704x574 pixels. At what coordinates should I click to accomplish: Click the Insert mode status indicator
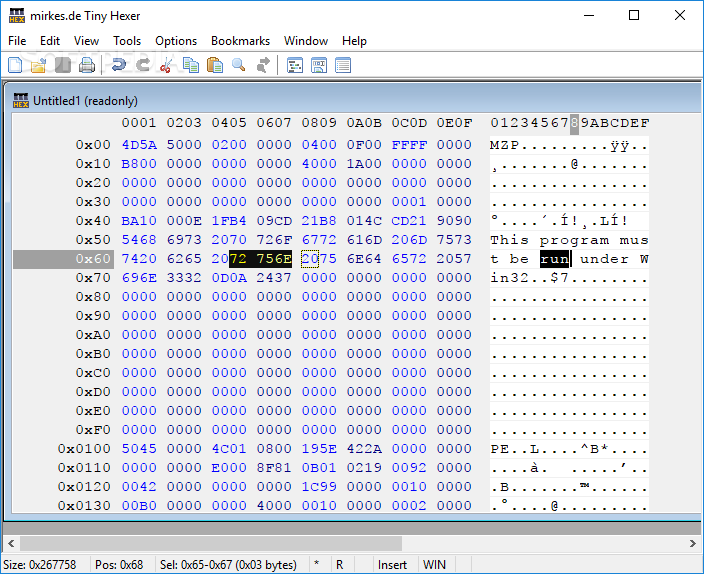coord(392,565)
